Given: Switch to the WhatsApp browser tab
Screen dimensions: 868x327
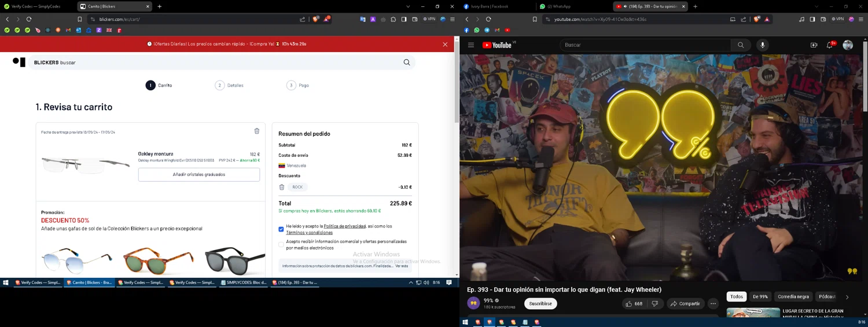Looking at the screenshot, I should tap(572, 6).
